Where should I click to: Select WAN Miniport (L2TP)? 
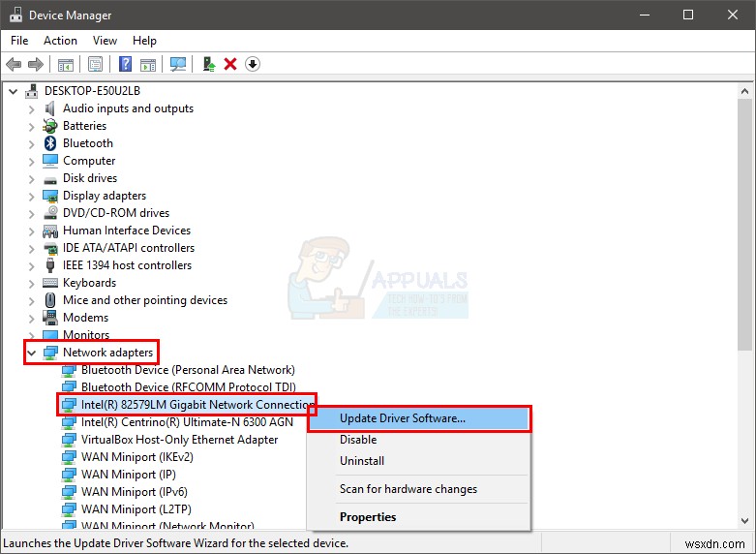click(136, 509)
